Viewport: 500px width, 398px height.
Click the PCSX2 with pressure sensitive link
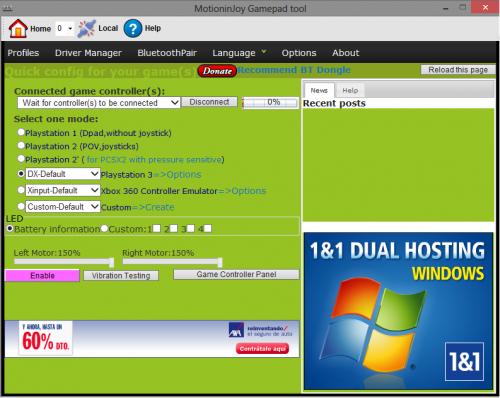(x=154, y=160)
